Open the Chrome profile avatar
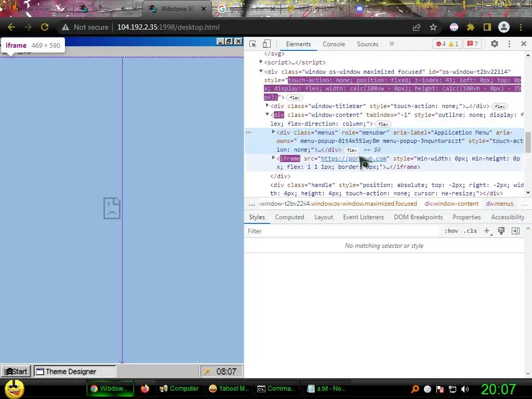The width and height of the screenshot is (532, 399). point(504,27)
